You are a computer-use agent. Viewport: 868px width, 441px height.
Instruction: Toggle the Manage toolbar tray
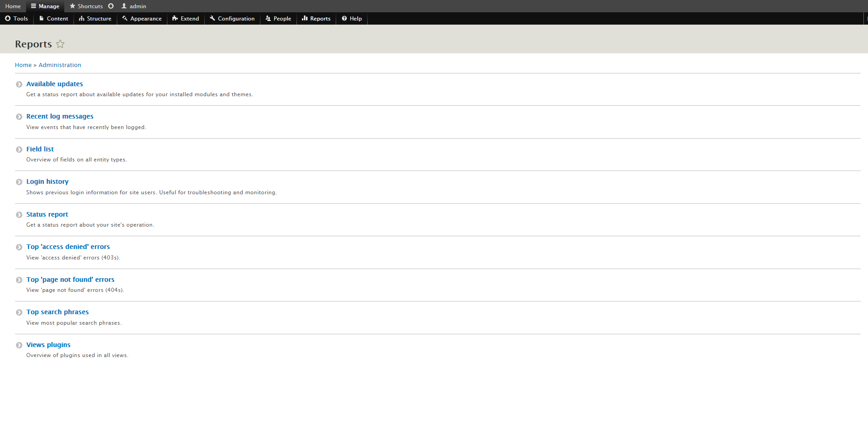[x=45, y=6]
